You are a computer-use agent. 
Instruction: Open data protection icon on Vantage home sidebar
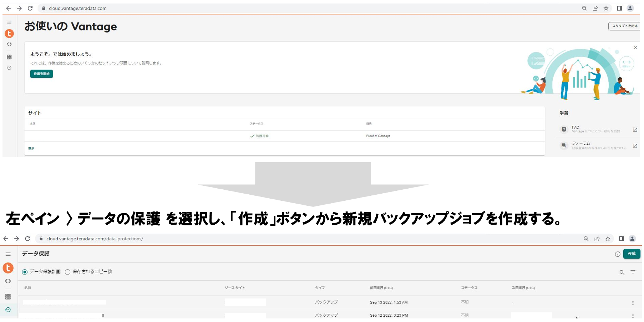click(9, 68)
